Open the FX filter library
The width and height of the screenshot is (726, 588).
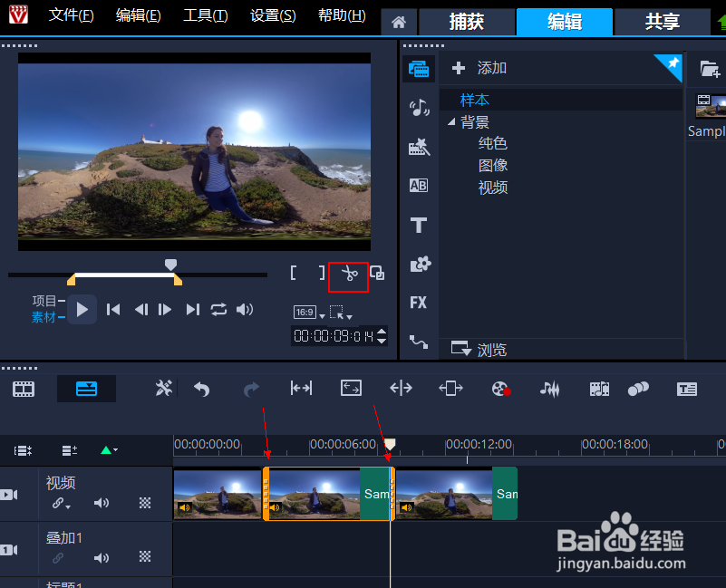point(418,303)
